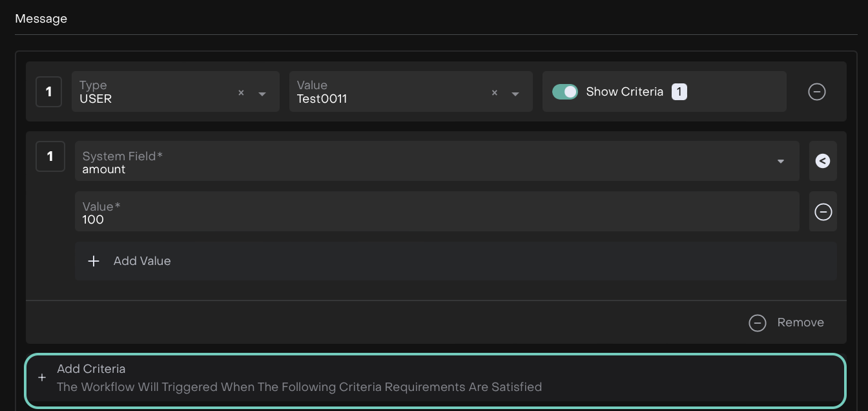Click the USER text in Type field
Image resolution: width=868 pixels, height=411 pixels.
(x=96, y=99)
